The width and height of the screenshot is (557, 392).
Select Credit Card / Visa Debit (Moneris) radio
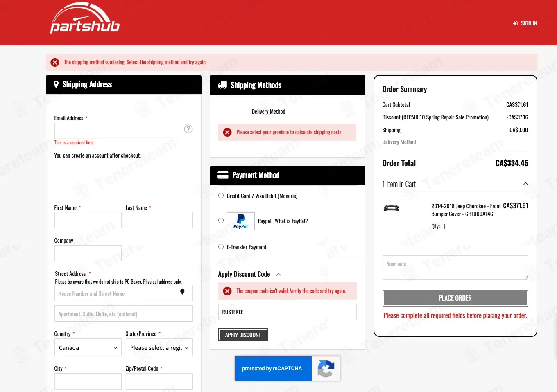[x=221, y=196]
